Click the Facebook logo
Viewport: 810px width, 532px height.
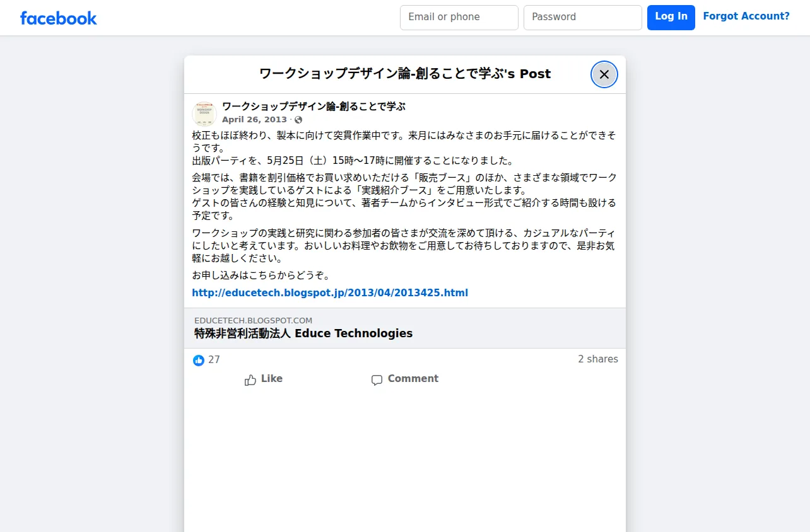pyautogui.click(x=59, y=18)
